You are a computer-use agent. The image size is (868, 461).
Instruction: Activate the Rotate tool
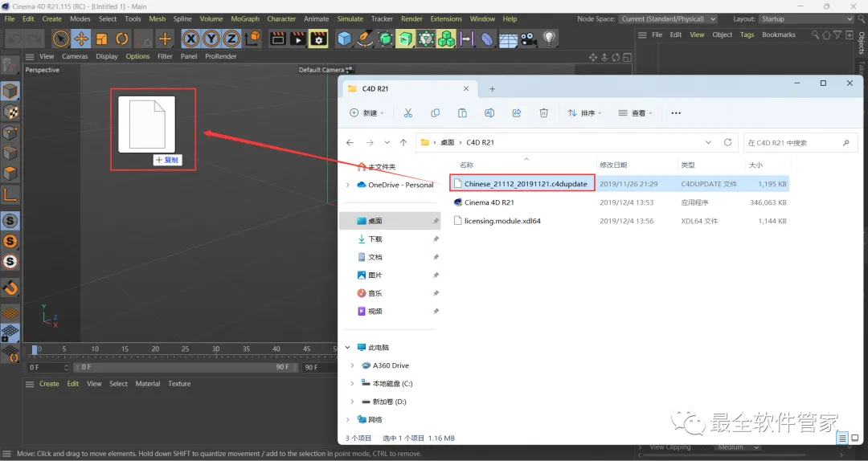click(x=122, y=39)
